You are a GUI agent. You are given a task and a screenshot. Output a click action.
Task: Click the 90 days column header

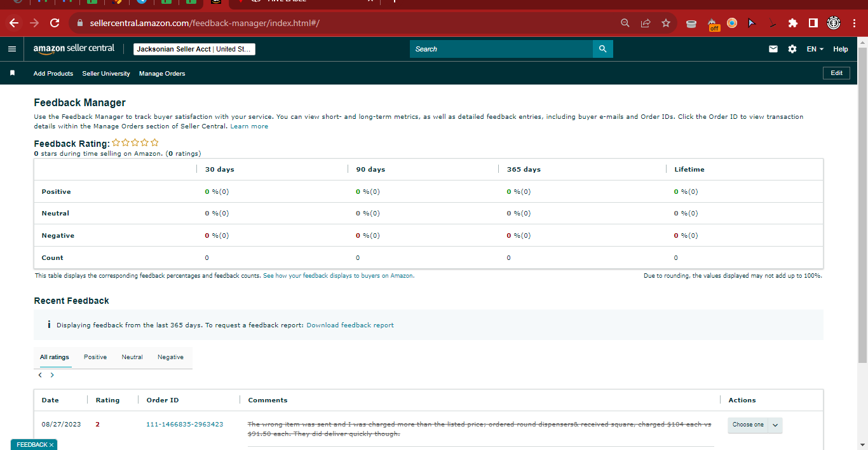(370, 170)
